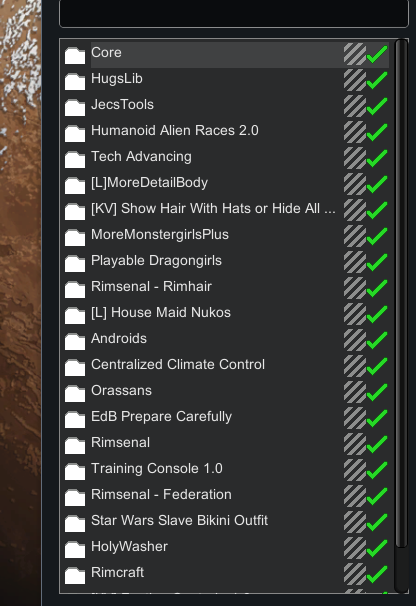Select Androids mod name
The height and width of the screenshot is (606, 416).
click(x=119, y=338)
